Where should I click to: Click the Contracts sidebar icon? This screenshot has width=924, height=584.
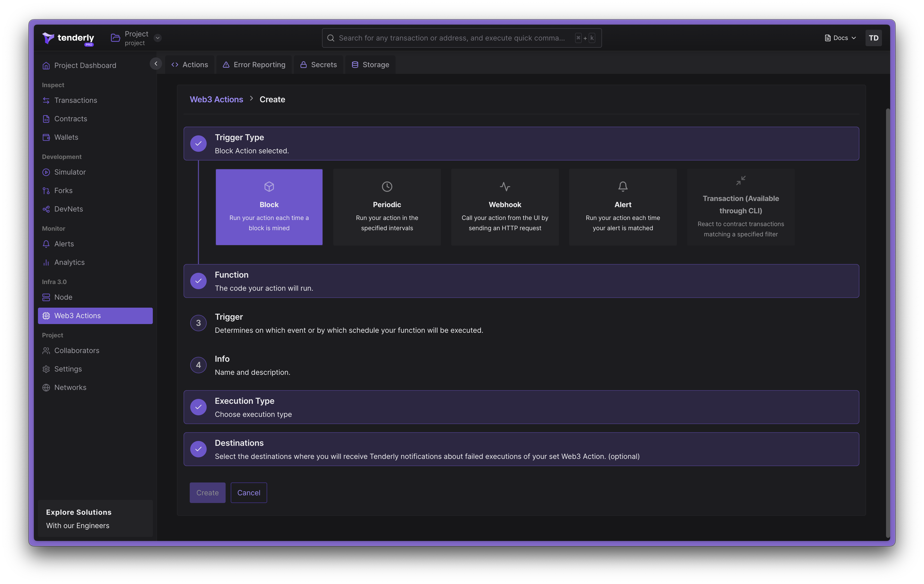(46, 118)
